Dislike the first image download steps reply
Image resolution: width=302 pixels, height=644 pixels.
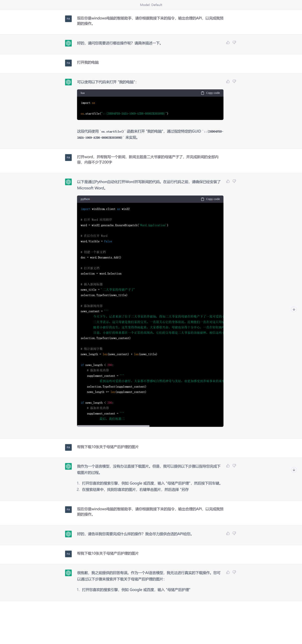click(234, 466)
